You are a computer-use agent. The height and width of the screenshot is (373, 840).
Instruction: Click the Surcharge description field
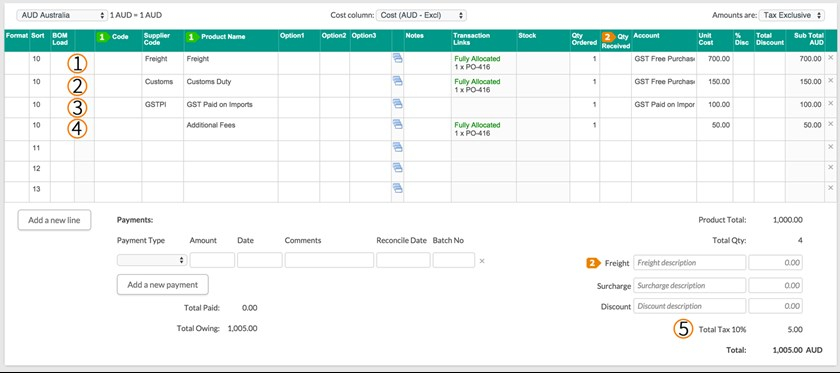[689, 285]
